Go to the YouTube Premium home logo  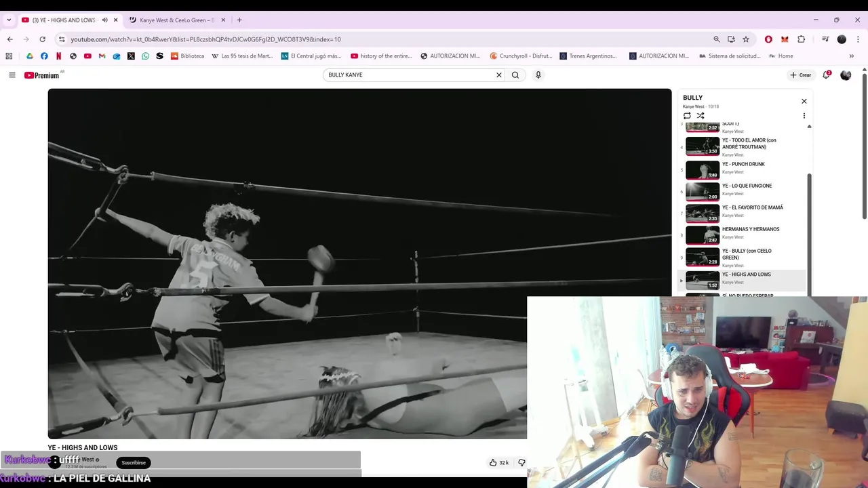(42, 75)
